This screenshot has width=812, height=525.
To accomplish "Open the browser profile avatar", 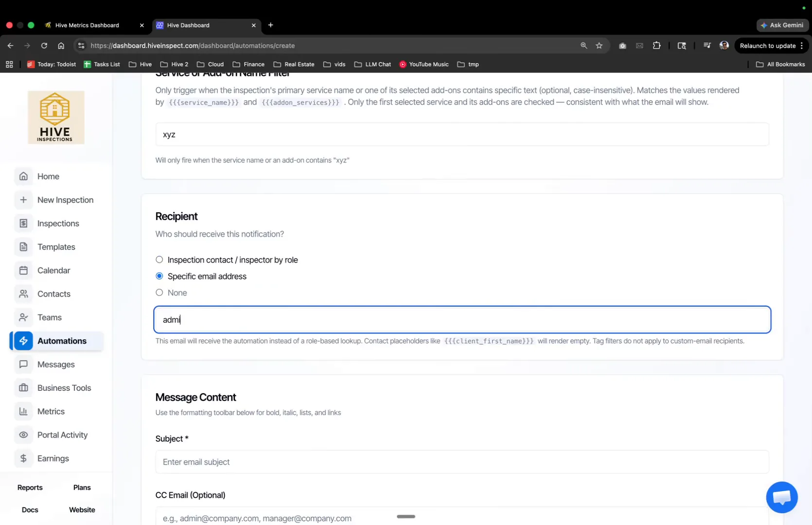I will pos(724,46).
